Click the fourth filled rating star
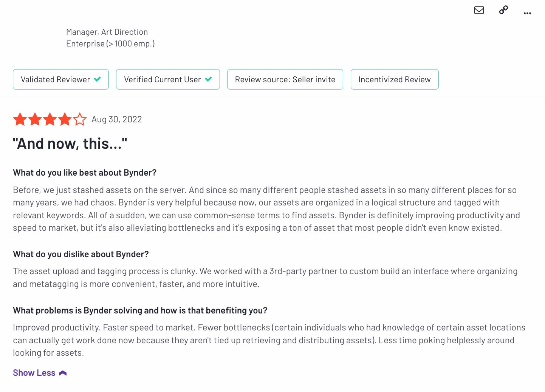 [x=65, y=119]
